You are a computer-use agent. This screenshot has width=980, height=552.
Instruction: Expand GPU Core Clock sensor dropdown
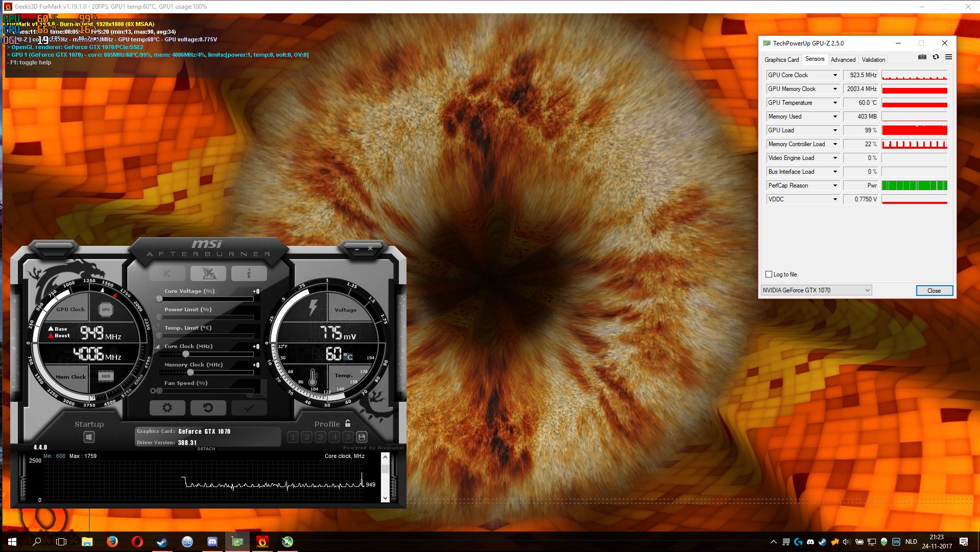click(835, 75)
